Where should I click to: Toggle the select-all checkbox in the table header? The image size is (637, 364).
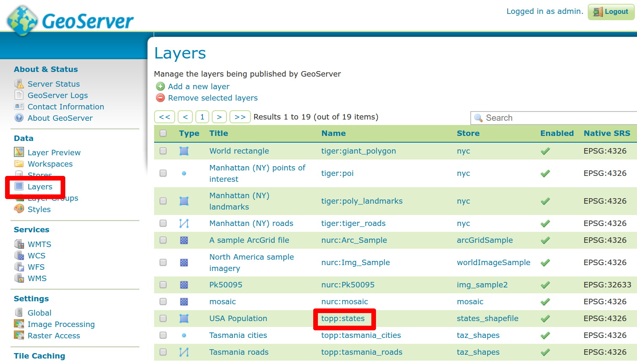(x=163, y=133)
